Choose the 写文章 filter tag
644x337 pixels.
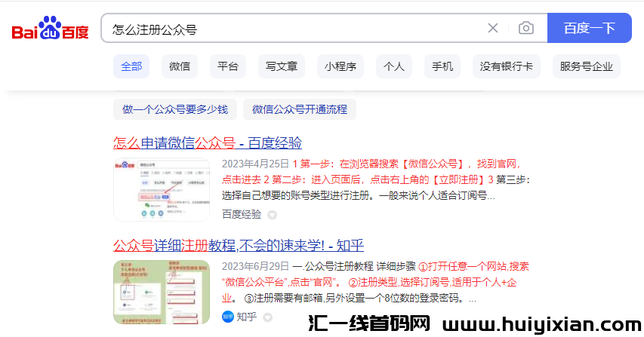(282, 66)
